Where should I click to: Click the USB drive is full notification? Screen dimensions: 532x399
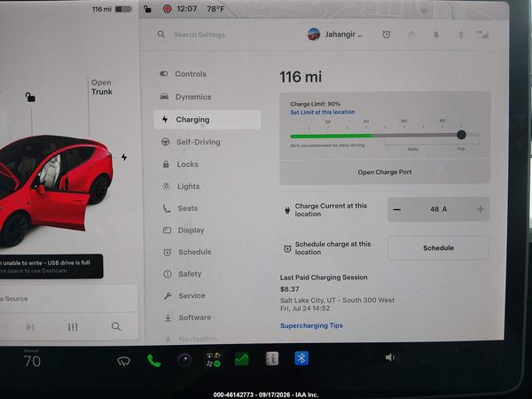click(51, 267)
